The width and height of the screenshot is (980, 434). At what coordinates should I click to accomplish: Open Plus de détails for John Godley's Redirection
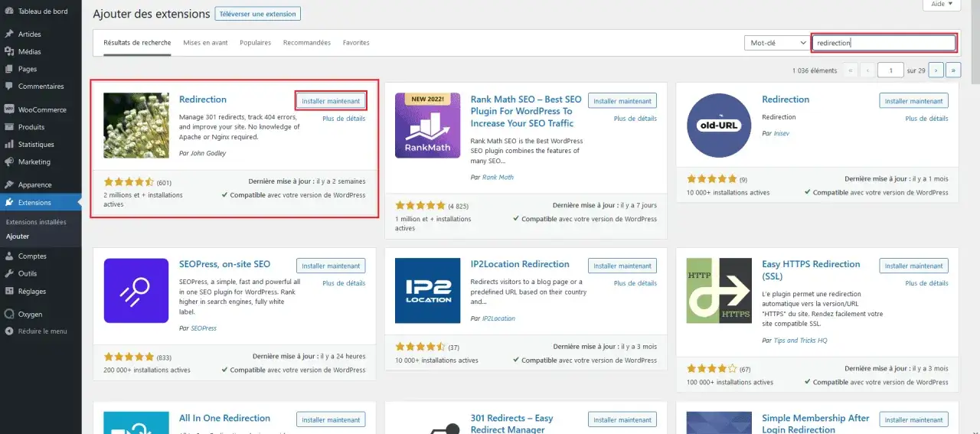tap(344, 119)
